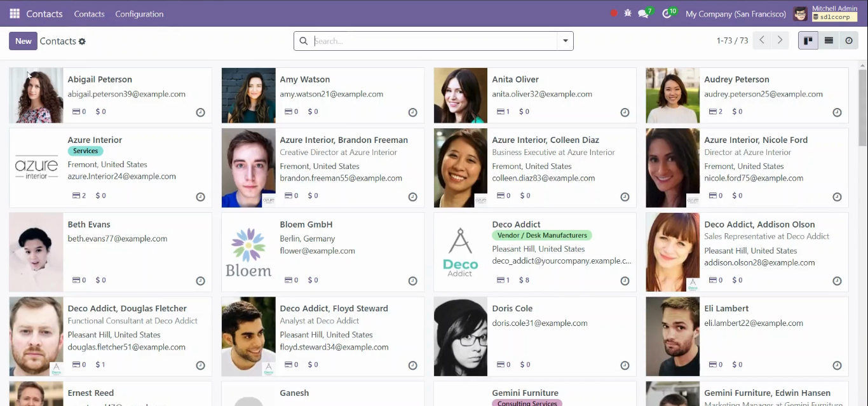Open activity clock on Beth Evans card
This screenshot has width=868, height=406.
[x=200, y=281]
